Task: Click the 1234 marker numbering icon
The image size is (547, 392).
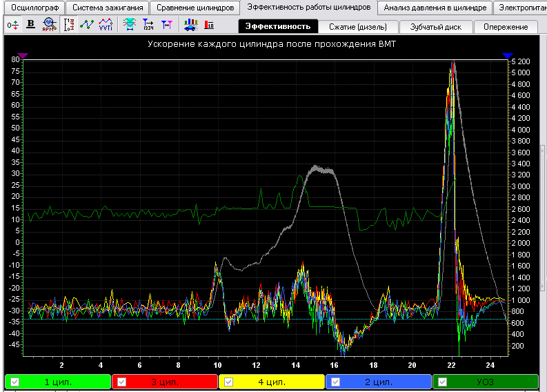Action: tap(148, 25)
